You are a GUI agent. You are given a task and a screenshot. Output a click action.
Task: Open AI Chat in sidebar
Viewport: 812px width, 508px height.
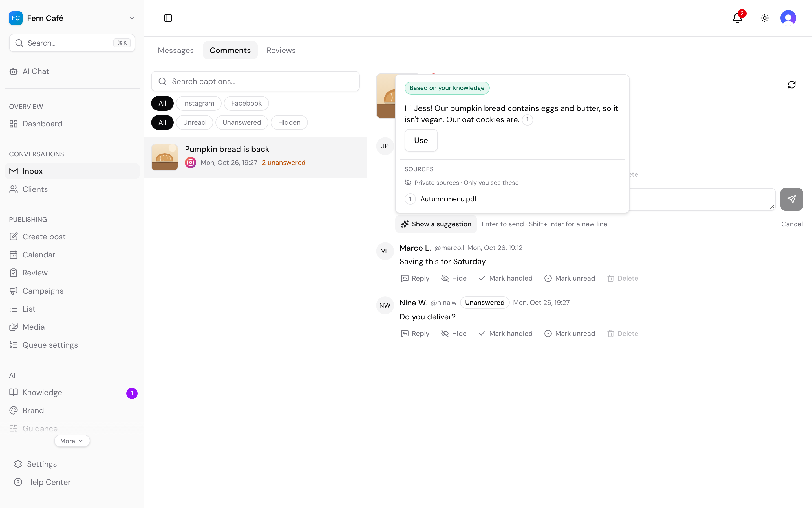72,71
